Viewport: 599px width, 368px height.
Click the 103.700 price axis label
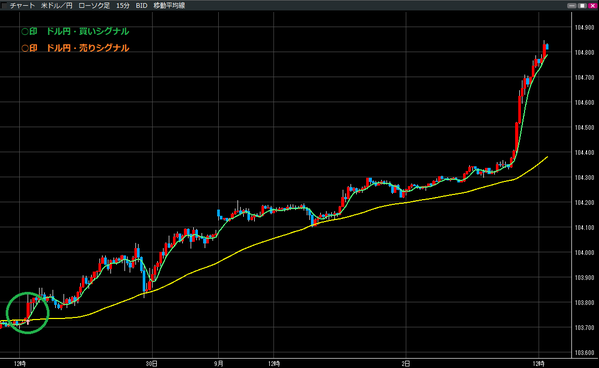(x=584, y=328)
